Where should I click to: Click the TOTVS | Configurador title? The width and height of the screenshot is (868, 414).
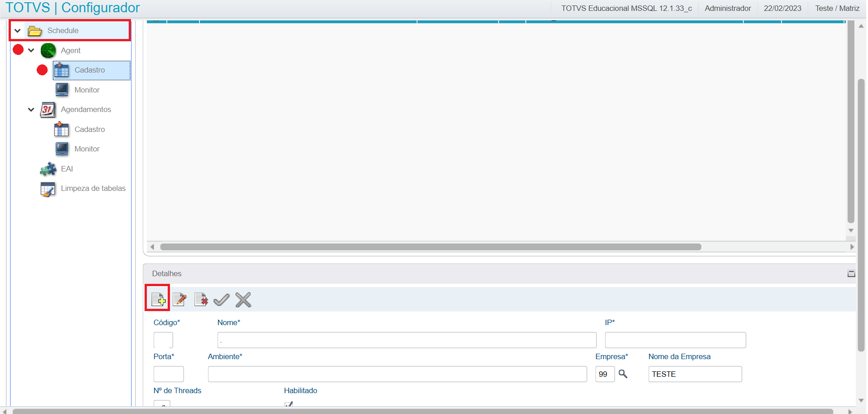73,8
